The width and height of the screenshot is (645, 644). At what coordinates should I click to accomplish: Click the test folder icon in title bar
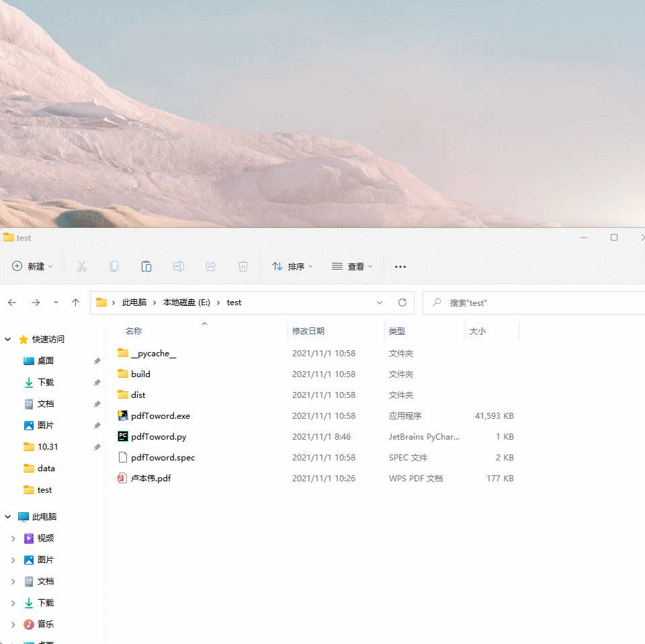pos(9,237)
